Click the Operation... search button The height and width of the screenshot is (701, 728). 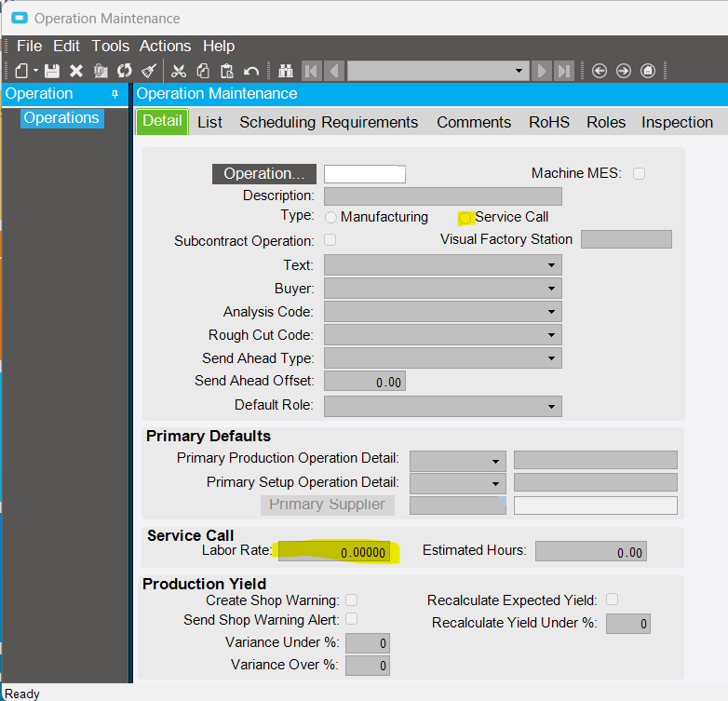(264, 174)
